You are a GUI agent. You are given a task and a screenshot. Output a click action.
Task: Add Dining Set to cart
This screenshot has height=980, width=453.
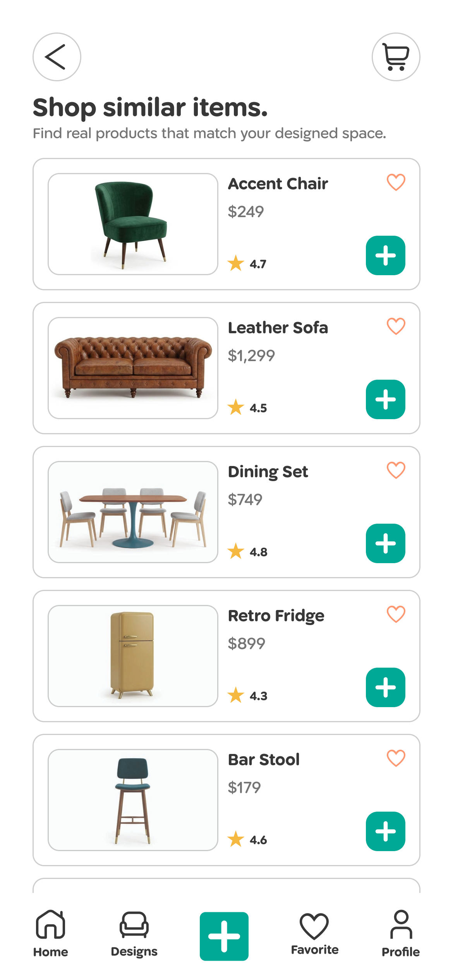(386, 543)
